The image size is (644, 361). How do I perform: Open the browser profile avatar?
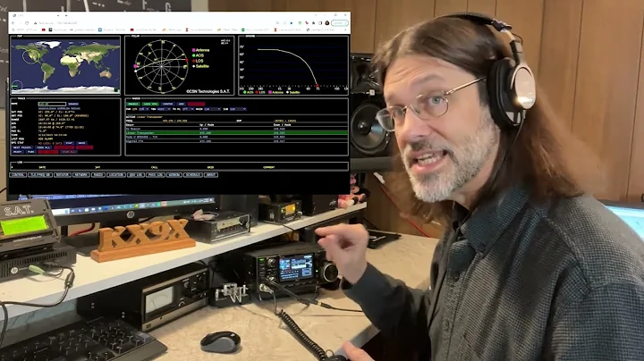327,23
